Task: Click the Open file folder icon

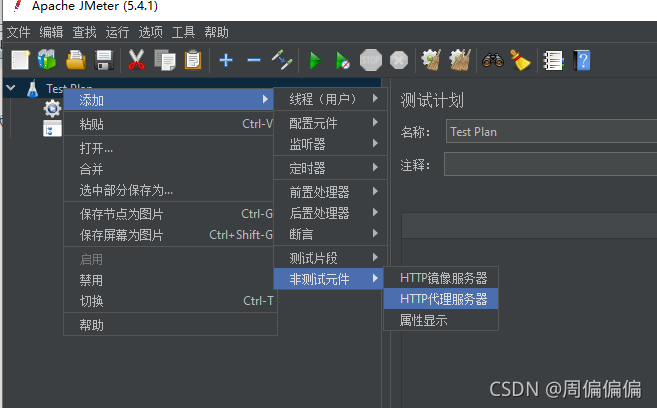Action: point(76,60)
